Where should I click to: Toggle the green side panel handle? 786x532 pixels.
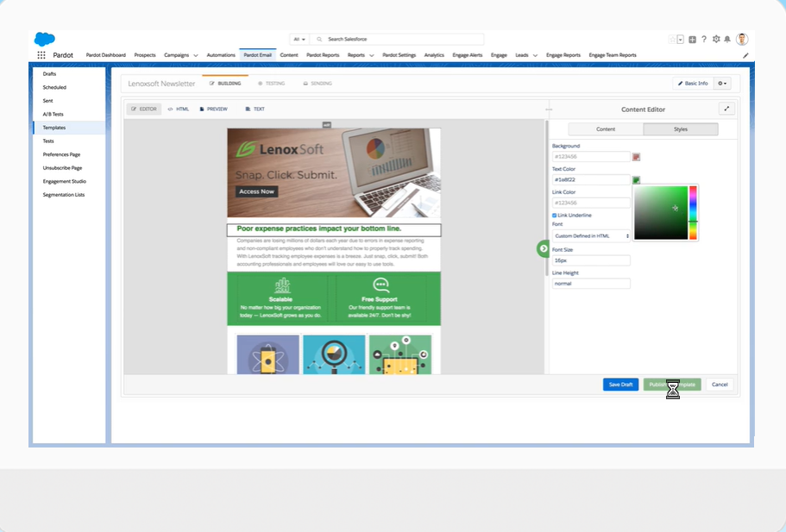542,248
